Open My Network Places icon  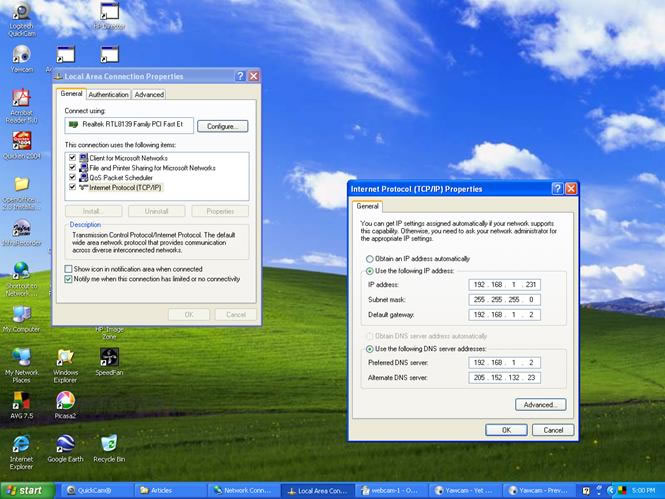(x=21, y=365)
